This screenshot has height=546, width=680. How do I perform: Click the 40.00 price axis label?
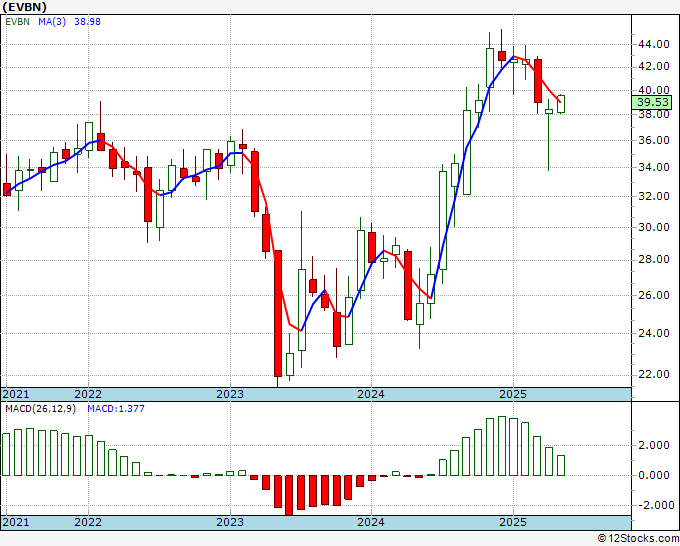(x=654, y=90)
